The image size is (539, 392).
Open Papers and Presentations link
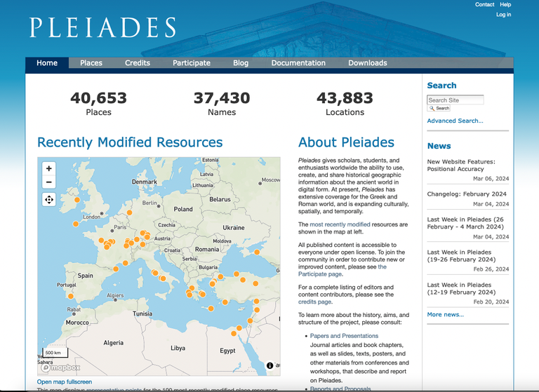344,336
